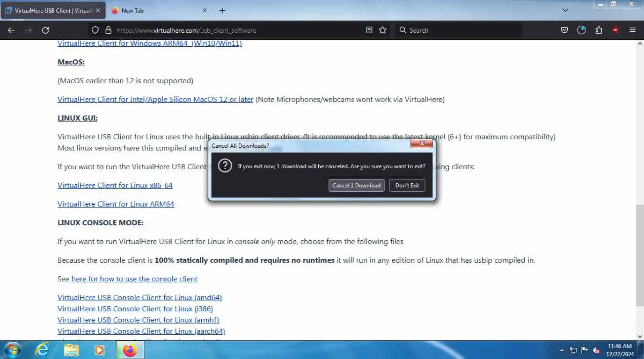Screen dimensions: 644x359
Task: Open VirtualHere Client for Linux x86_64 link
Action: pyautogui.click(x=115, y=186)
